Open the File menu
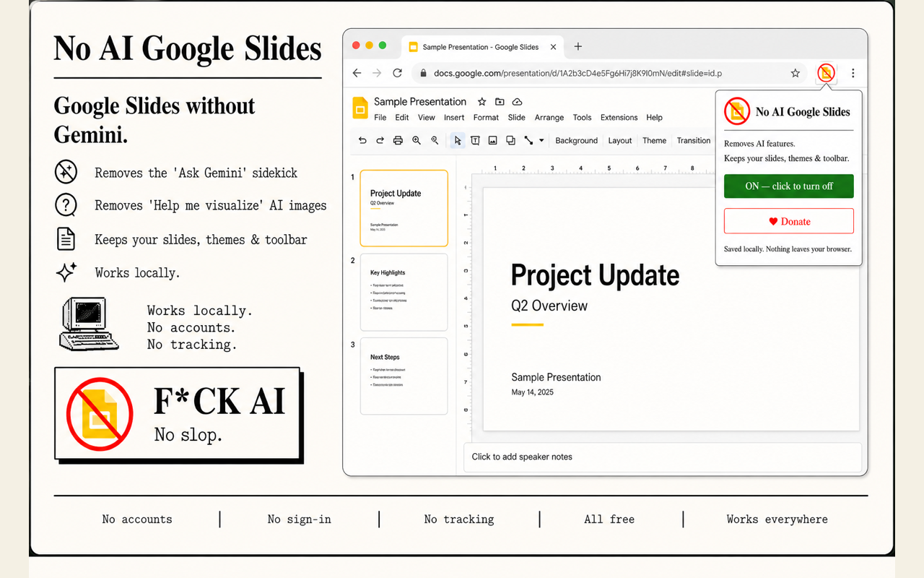Viewport: 924px width, 578px height. (380, 117)
